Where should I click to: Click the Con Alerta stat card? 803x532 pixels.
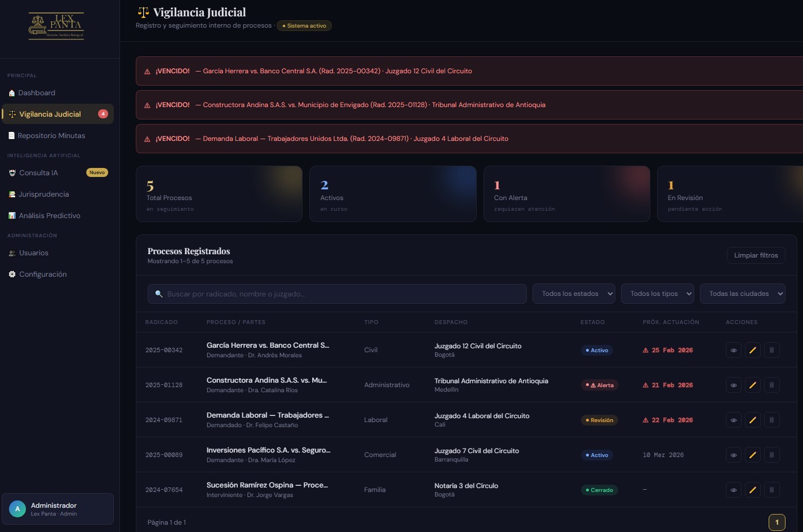click(x=567, y=194)
